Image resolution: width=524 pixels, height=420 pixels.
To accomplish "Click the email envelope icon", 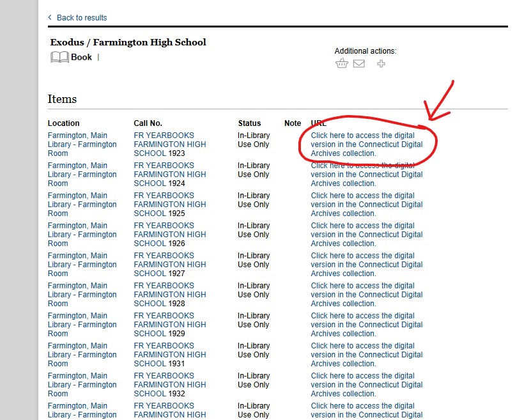I will coord(359,63).
